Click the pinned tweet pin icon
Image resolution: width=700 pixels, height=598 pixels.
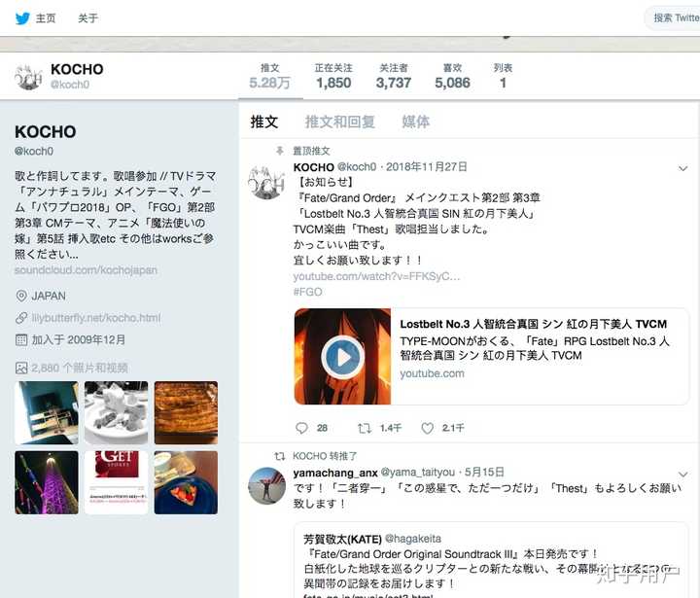[x=279, y=151]
